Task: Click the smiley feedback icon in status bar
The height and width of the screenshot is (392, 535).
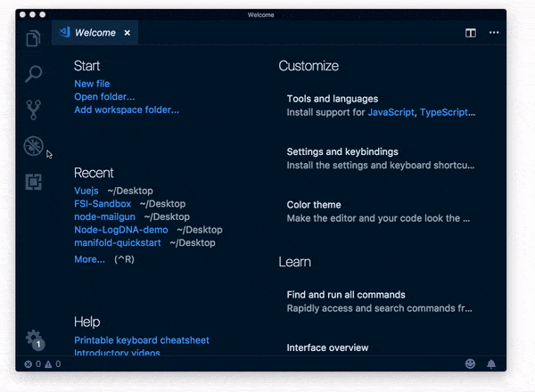Action: tap(470, 363)
